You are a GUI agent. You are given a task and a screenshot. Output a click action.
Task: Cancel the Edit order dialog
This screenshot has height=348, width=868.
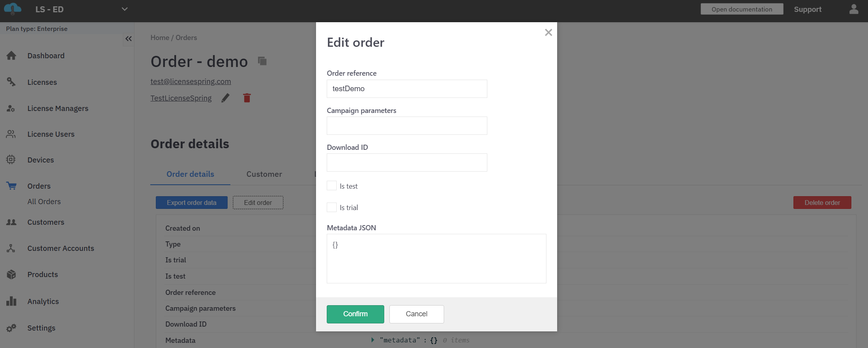pos(416,314)
